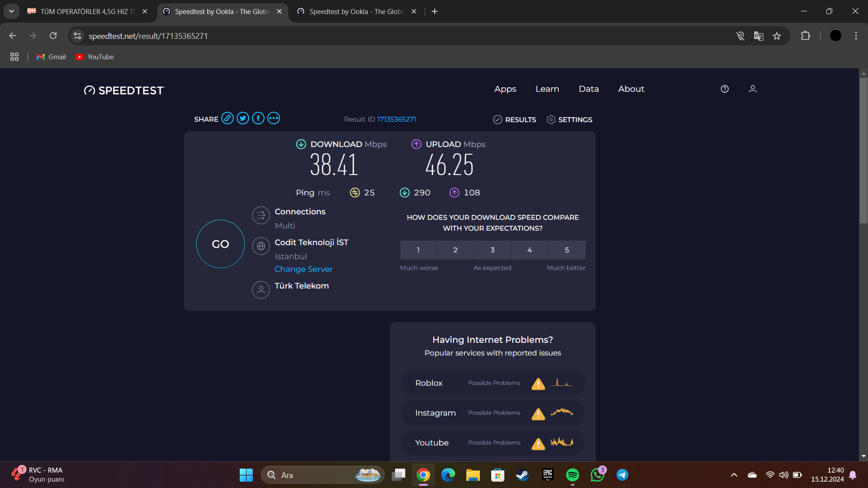868x488 pixels.
Task: Close the active Speedtest tab
Action: pyautogui.click(x=279, y=11)
